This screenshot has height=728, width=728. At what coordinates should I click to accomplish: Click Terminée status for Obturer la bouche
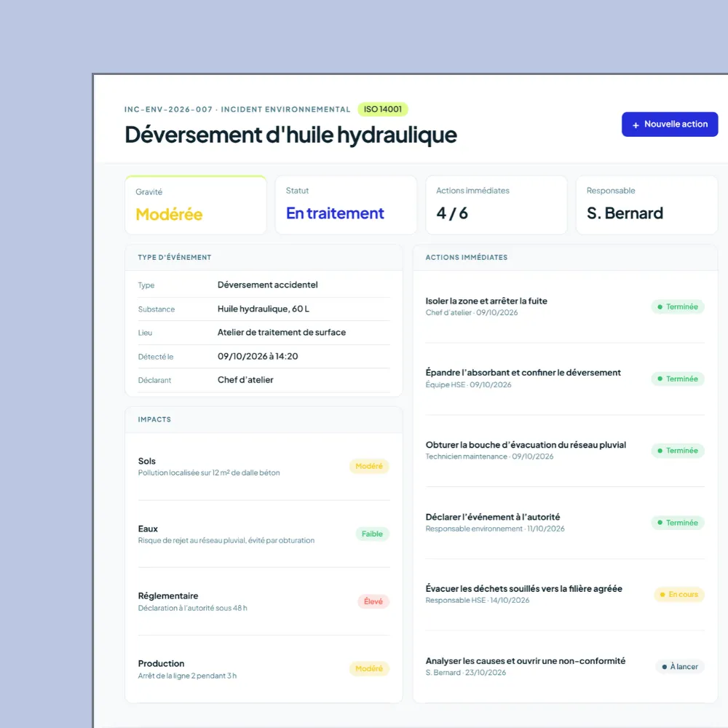[x=678, y=451]
